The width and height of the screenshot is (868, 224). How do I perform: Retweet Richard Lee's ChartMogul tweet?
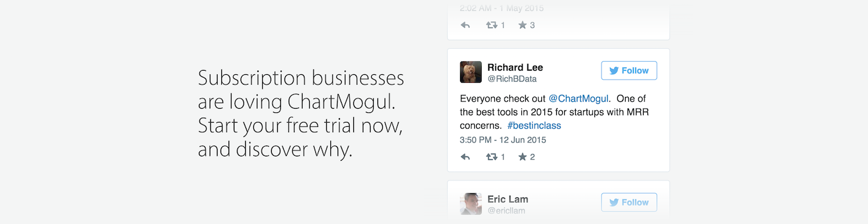[x=491, y=157]
